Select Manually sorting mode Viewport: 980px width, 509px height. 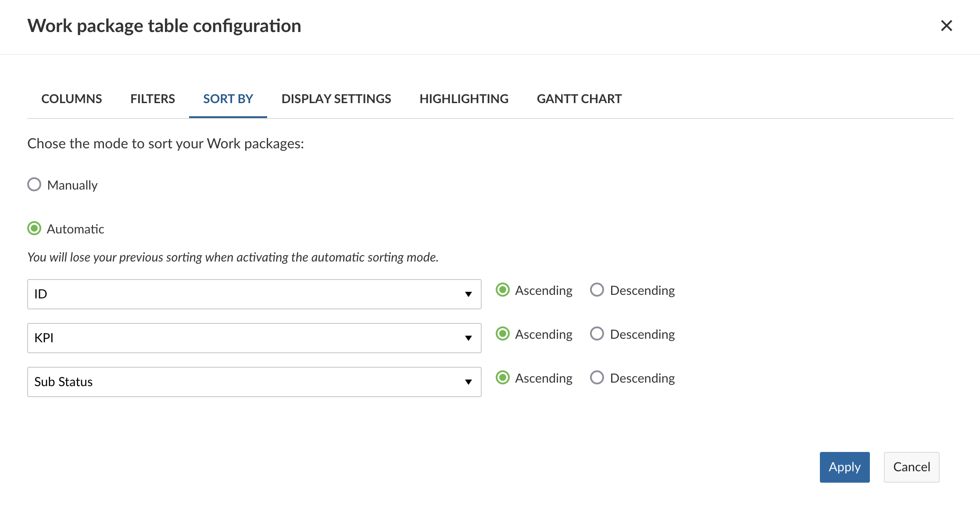click(x=34, y=185)
